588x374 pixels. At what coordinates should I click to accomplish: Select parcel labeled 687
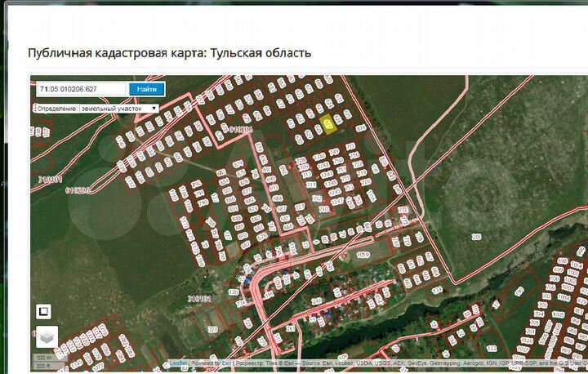(x=282, y=208)
